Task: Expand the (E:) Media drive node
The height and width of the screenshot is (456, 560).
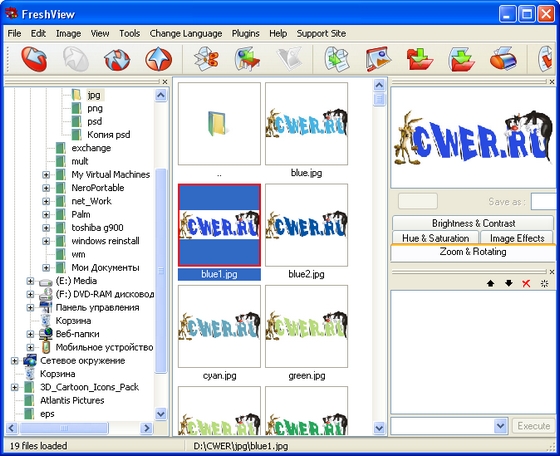Action: [30, 281]
